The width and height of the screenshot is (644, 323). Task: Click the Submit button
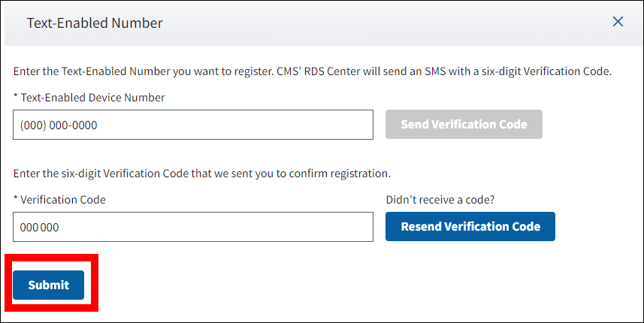coord(48,285)
